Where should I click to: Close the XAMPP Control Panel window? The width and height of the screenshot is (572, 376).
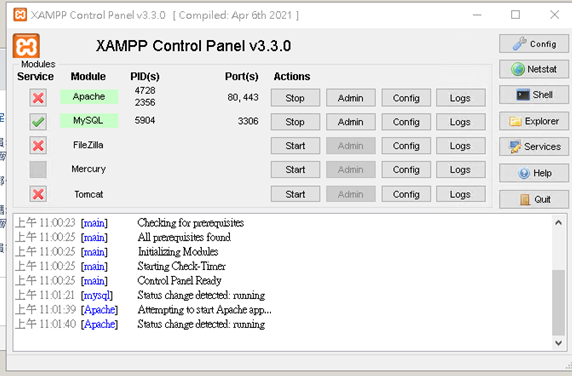pos(554,15)
